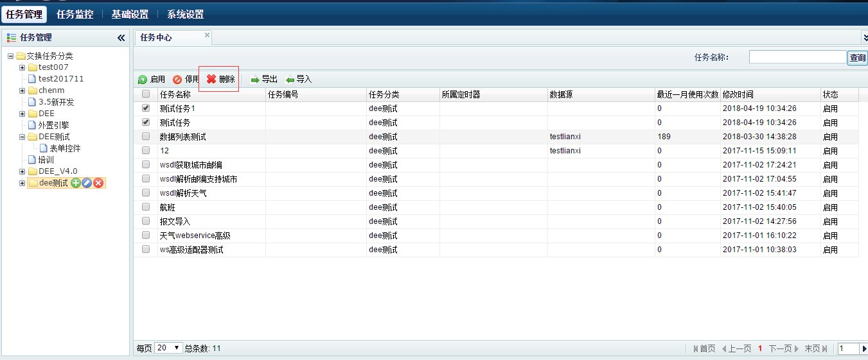Open the 任务监控 top menu
868x360 pixels.
(75, 14)
